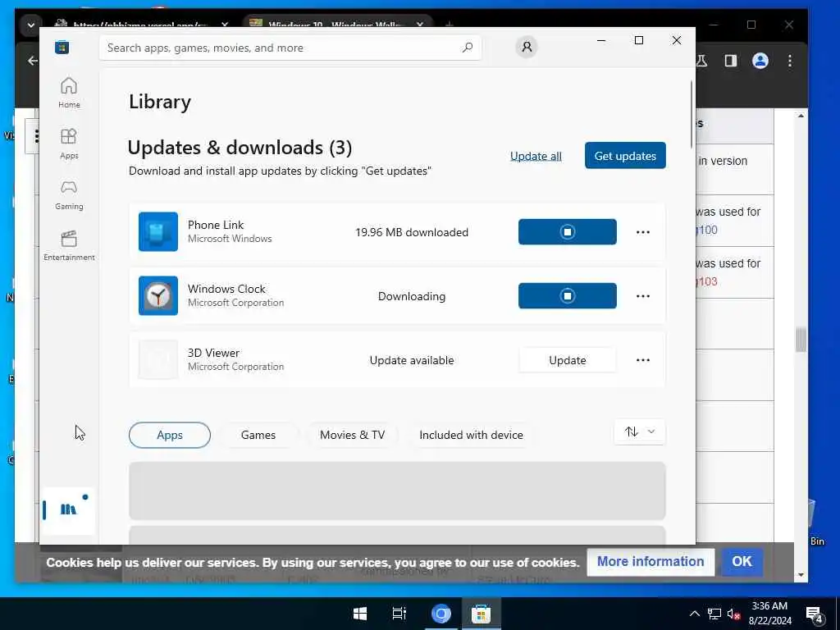This screenshot has height=630, width=840.
Task: Filter library by Included with device
Action: [x=472, y=435]
